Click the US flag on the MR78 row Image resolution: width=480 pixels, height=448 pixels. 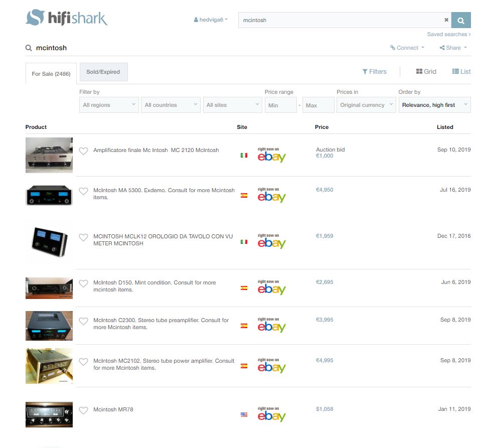pyautogui.click(x=244, y=414)
